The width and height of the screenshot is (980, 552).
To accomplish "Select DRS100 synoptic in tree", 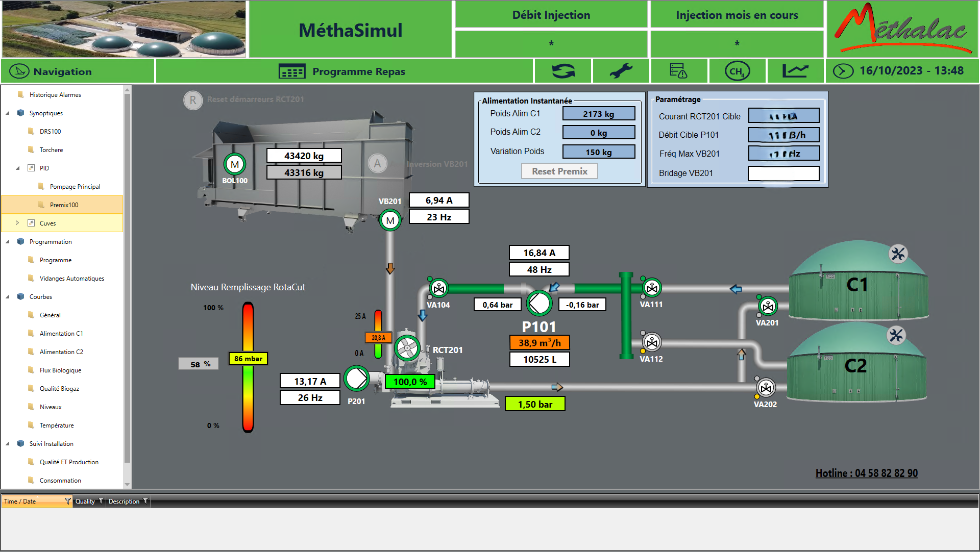I will [x=50, y=132].
